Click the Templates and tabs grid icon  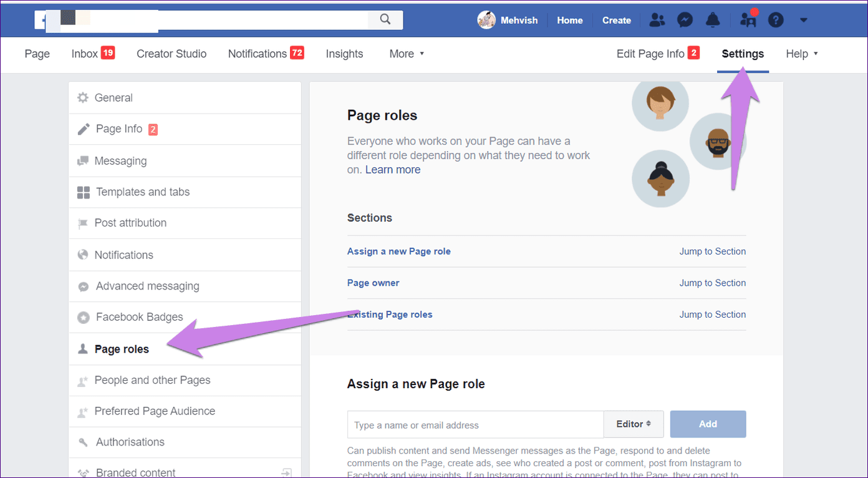point(83,192)
